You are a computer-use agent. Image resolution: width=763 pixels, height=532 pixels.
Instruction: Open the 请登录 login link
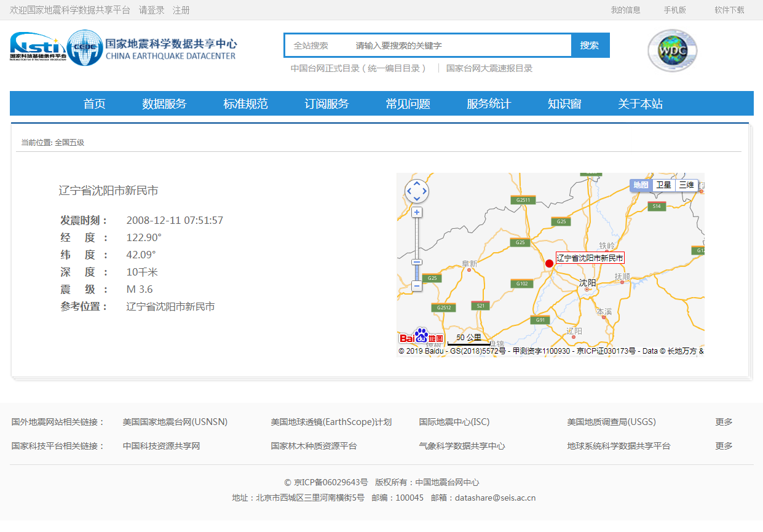pyautogui.click(x=151, y=10)
